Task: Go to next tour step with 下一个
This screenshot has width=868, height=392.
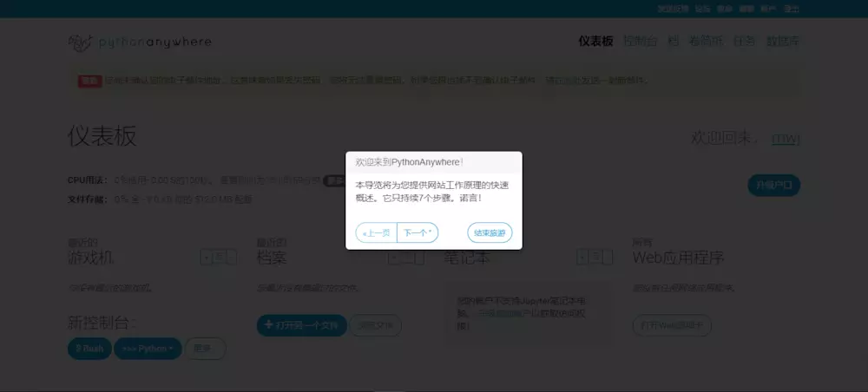Action: point(418,232)
